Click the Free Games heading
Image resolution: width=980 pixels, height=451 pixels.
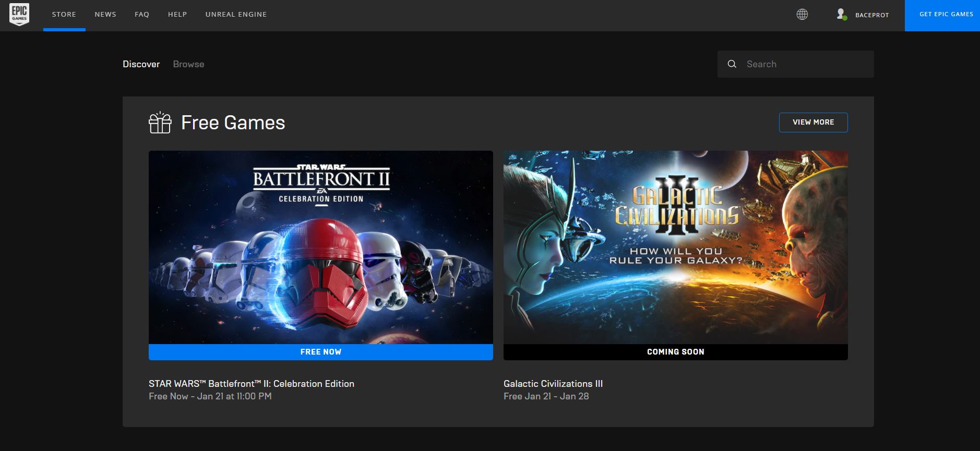pos(233,123)
